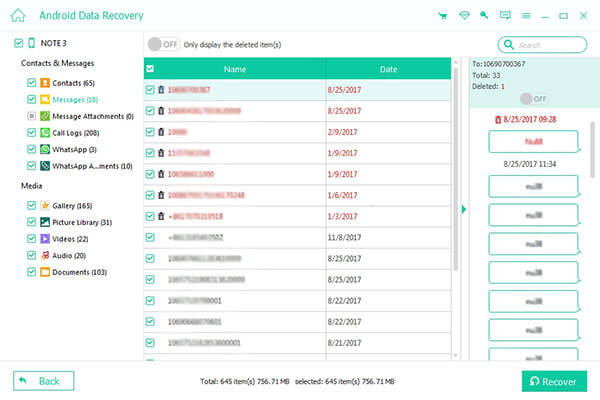
Task: Click the scroll-down arrow of the message list
Action: [x=455, y=356]
